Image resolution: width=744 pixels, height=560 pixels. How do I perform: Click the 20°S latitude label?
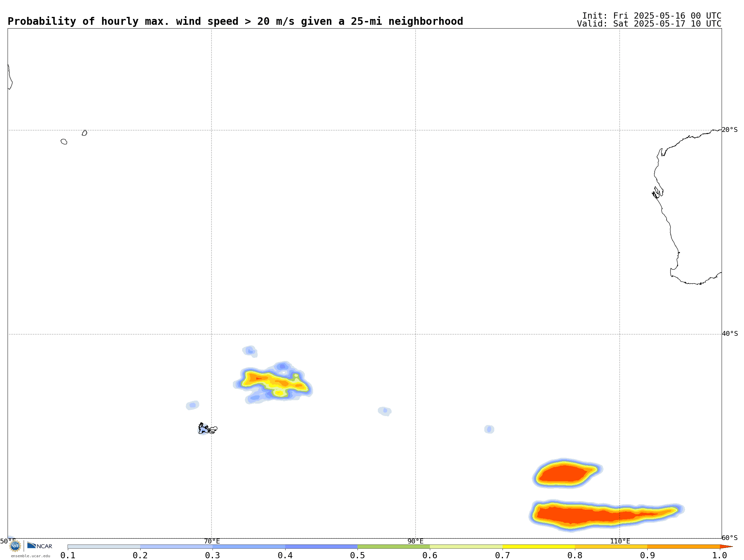click(730, 130)
